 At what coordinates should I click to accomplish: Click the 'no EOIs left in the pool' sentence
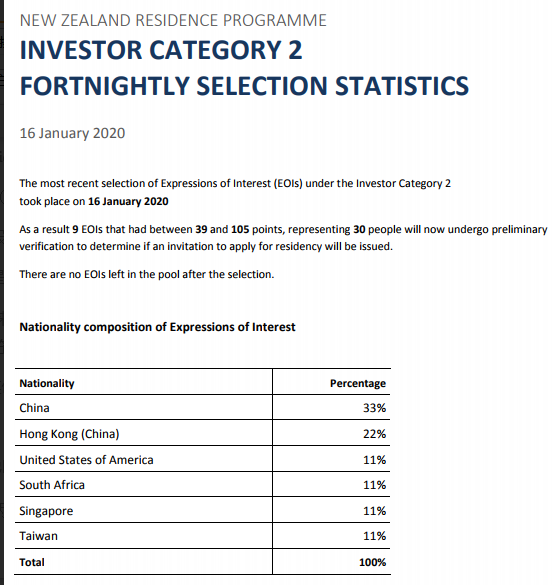click(147, 274)
